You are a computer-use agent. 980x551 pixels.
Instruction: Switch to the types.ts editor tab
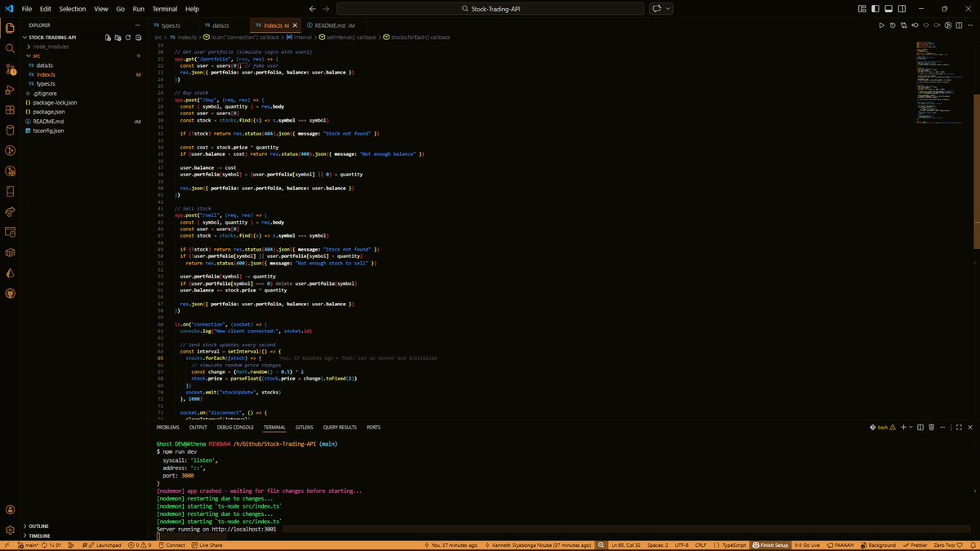[172, 25]
